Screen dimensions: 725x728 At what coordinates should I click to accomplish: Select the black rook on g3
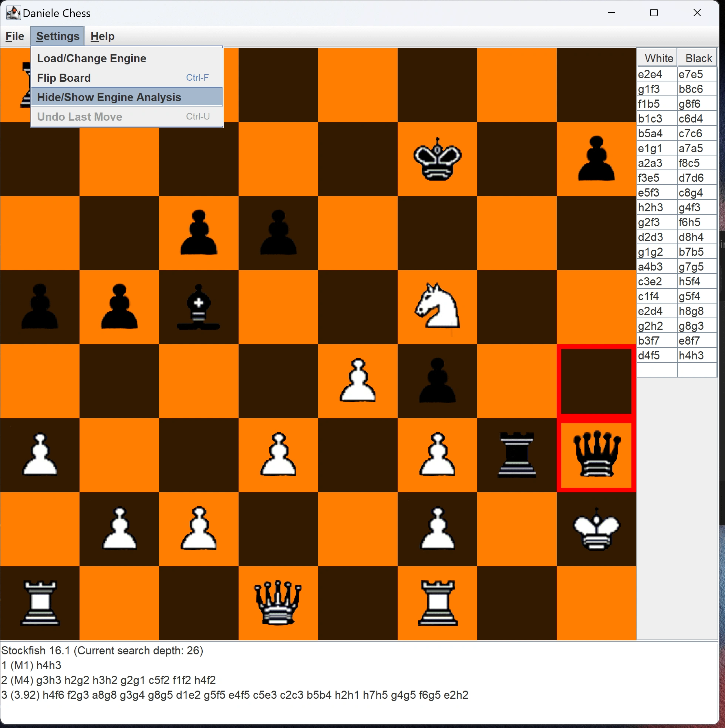(517, 455)
